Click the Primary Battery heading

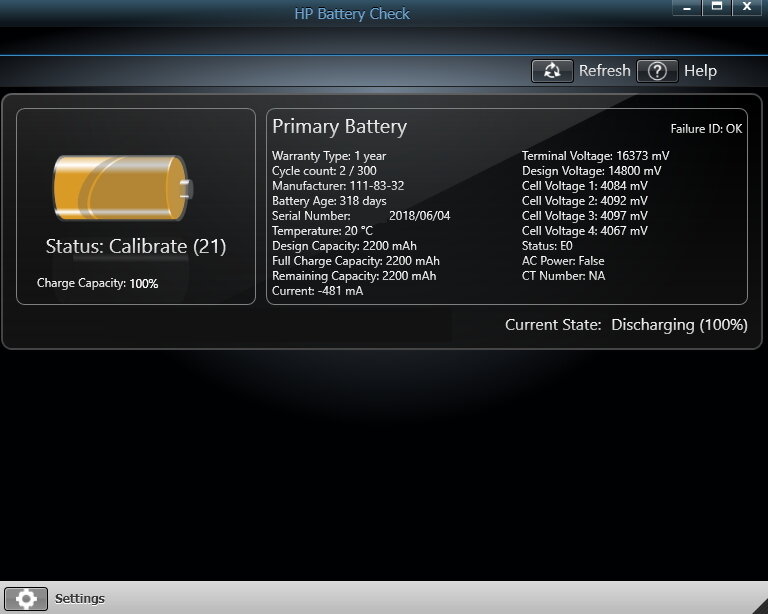pos(339,126)
